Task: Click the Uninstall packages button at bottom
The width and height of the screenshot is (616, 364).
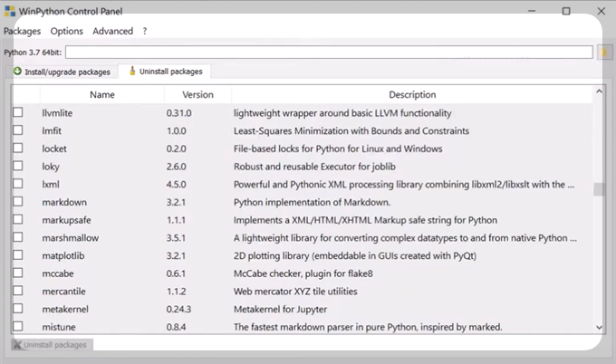Action: (x=52, y=345)
